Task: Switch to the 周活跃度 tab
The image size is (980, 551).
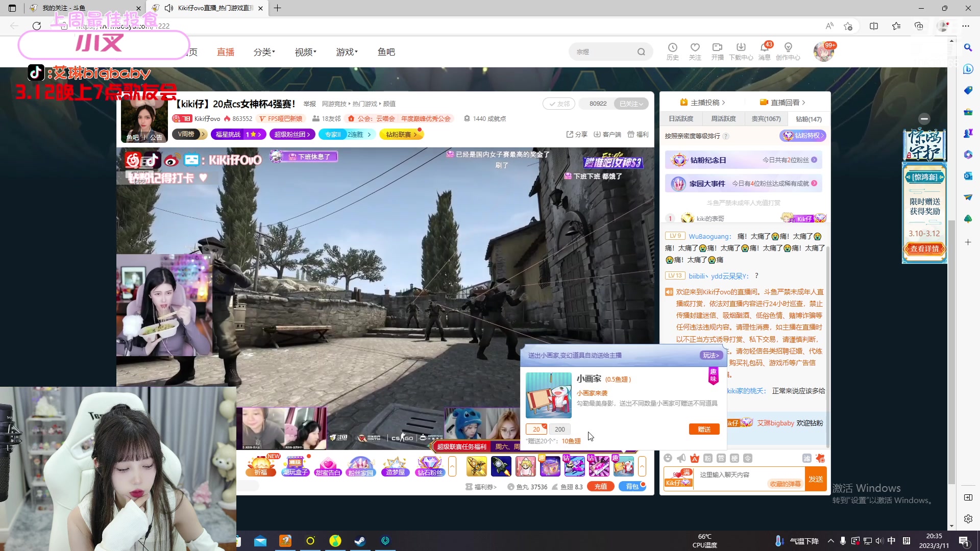Action: click(x=723, y=119)
